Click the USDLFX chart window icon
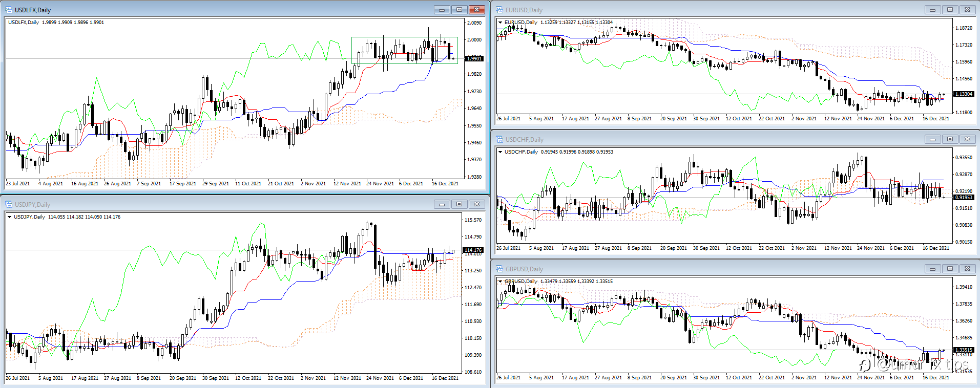 (9, 10)
